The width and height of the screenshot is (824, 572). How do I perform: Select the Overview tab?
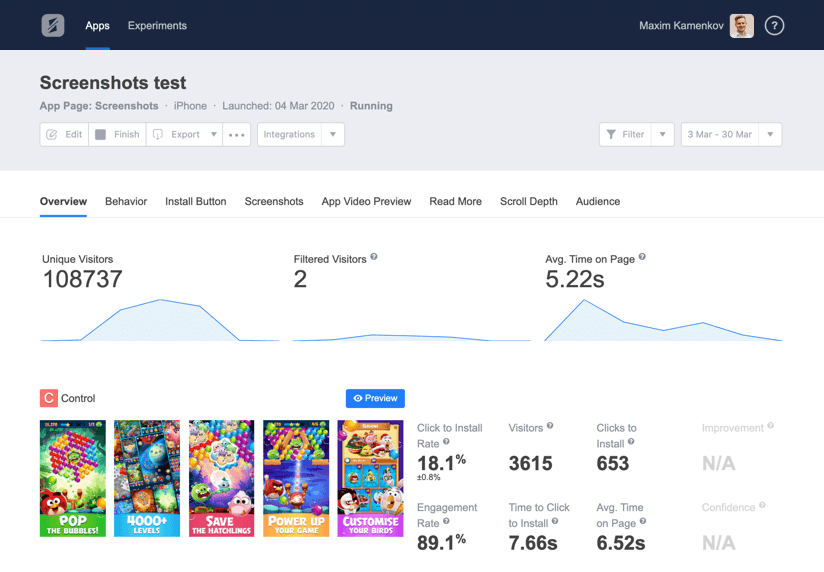(x=64, y=201)
